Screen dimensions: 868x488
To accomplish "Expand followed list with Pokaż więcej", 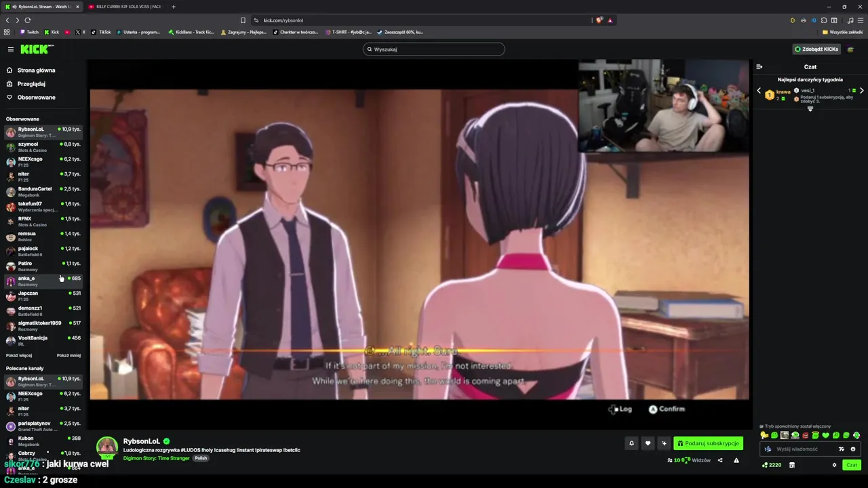I will (19, 355).
